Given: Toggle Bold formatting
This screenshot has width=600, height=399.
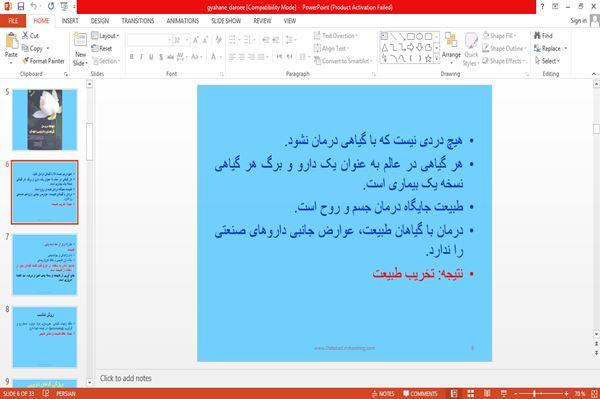Looking at the screenshot, I should [x=131, y=57].
